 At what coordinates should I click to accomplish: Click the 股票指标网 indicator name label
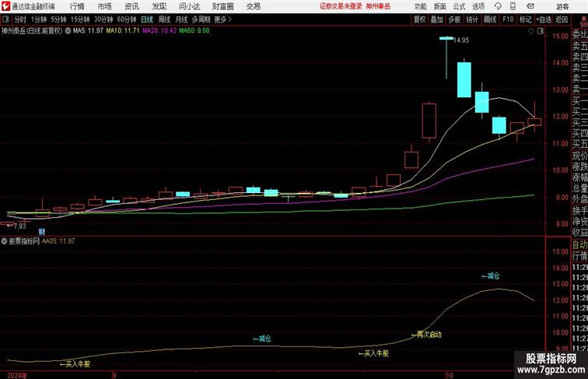[x=24, y=241]
